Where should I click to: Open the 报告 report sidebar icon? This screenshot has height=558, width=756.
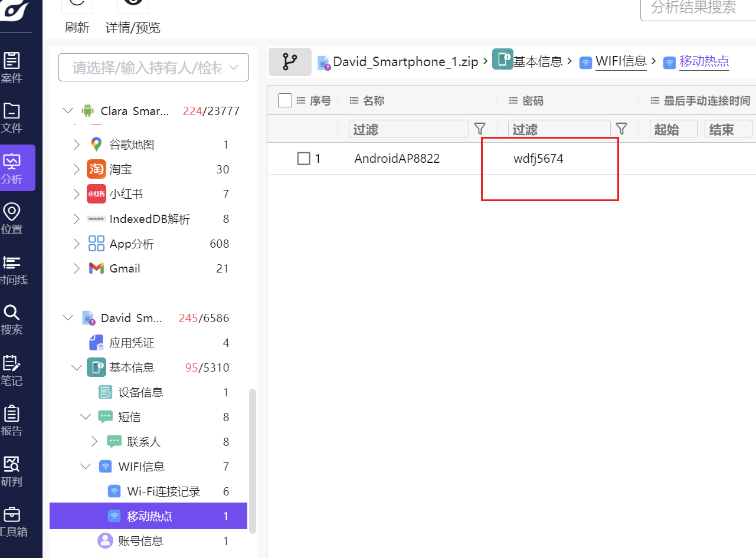(x=12, y=421)
